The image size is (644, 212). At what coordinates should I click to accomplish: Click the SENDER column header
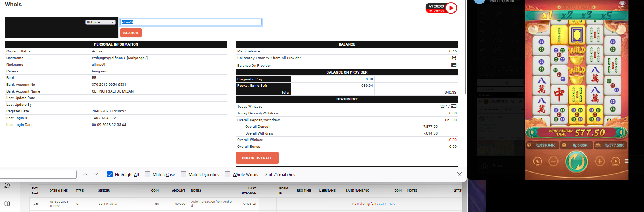(x=104, y=190)
